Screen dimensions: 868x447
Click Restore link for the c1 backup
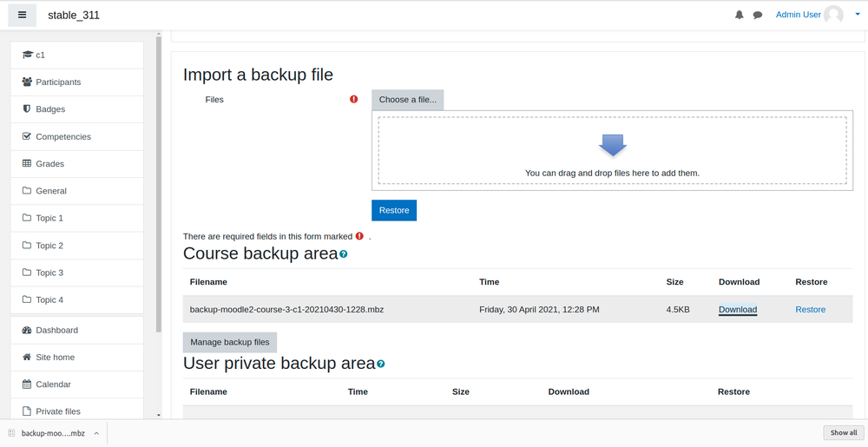pyautogui.click(x=811, y=310)
